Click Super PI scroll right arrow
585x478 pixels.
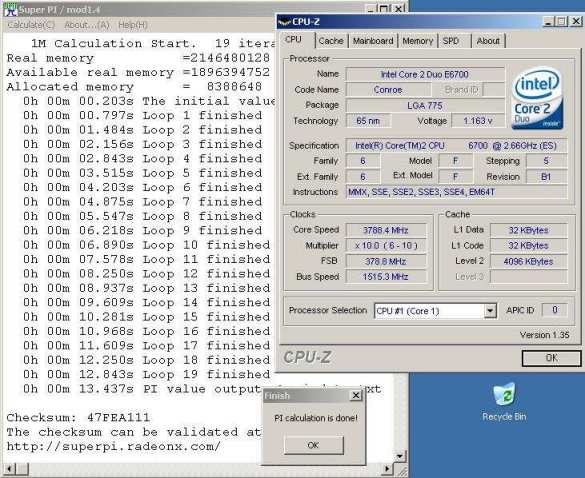tap(388, 469)
